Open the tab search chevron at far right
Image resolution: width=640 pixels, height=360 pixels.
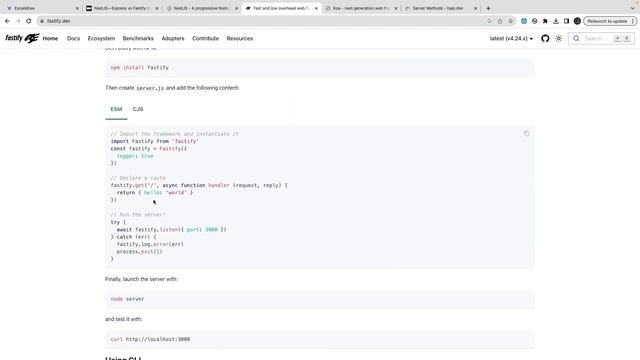(632, 8)
